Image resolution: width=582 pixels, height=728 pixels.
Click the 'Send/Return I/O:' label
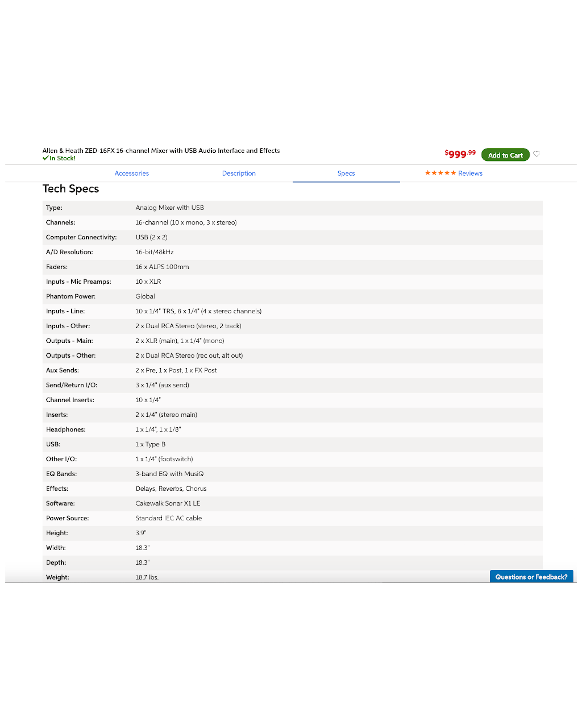72,385
